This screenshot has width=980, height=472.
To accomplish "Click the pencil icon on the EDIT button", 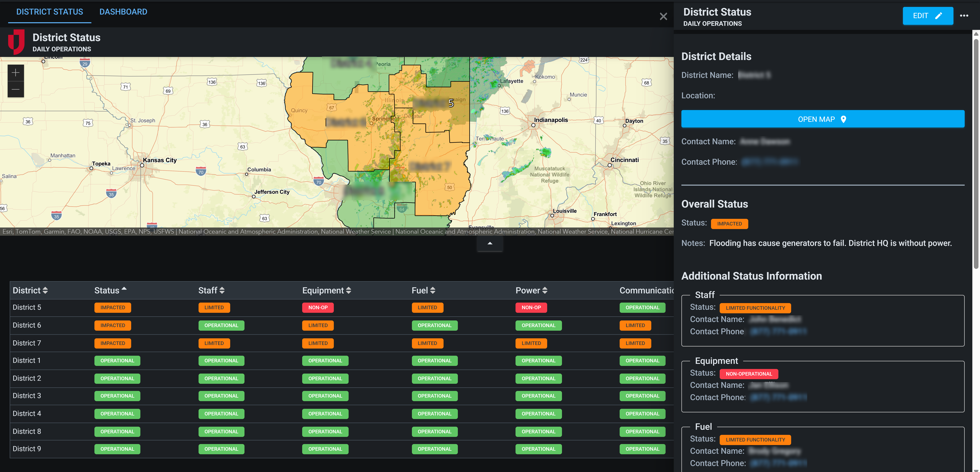I will [939, 16].
